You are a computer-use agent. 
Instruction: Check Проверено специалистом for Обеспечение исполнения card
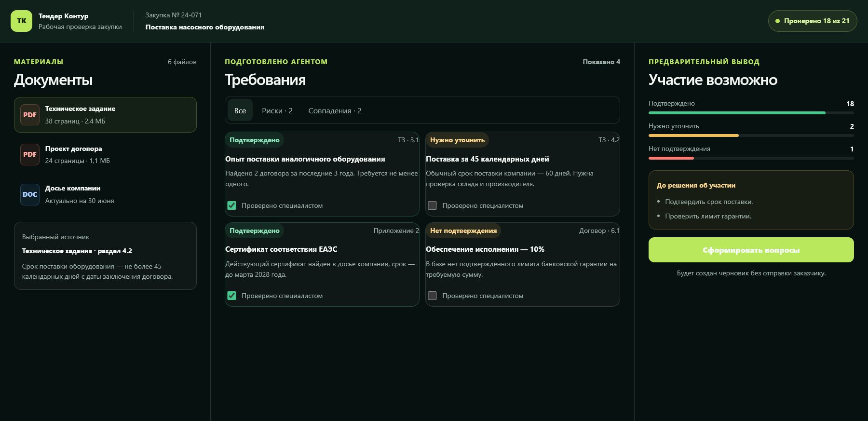coord(432,296)
